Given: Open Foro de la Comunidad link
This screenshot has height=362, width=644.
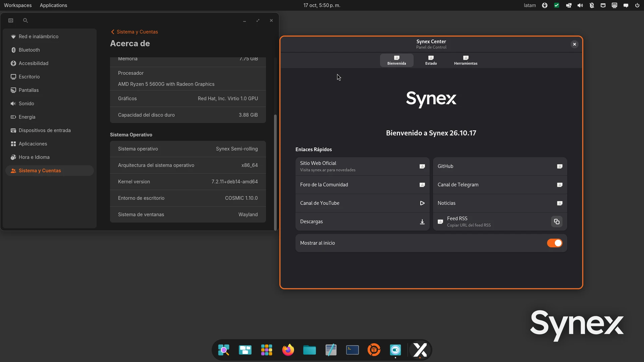Looking at the screenshot, I should (x=362, y=185).
